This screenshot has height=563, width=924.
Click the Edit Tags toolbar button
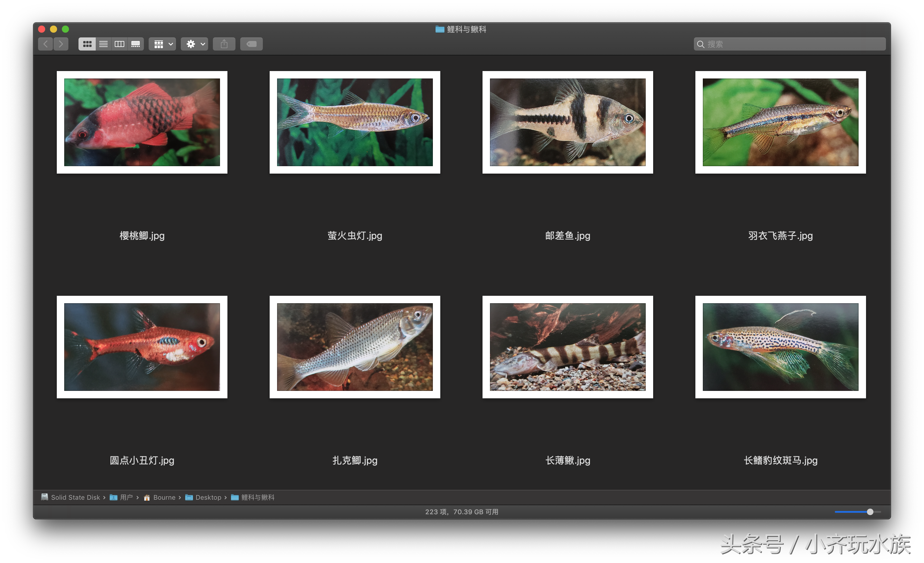coord(252,44)
